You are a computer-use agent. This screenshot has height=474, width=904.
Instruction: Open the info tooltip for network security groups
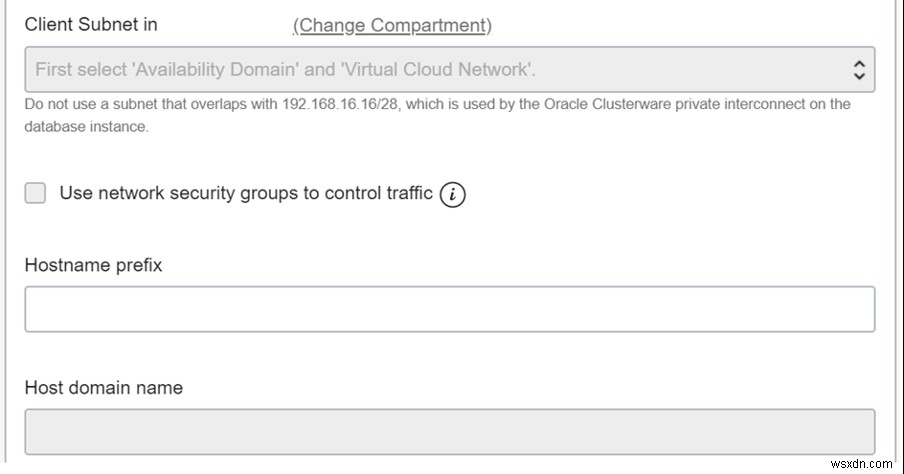click(453, 194)
